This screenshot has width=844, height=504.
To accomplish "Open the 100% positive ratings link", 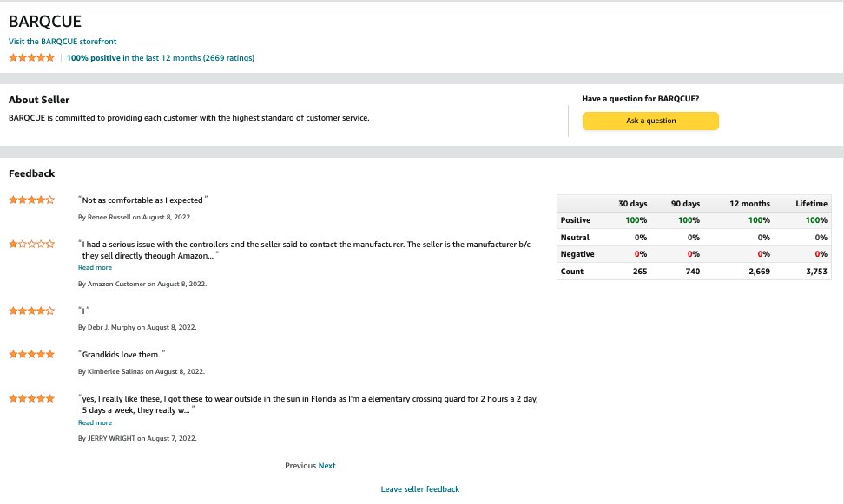I will 161,57.
